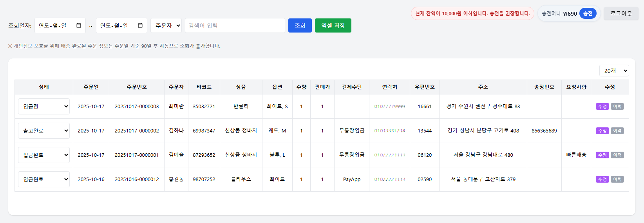
Task: Click 수정 for order 20251017-0000001
Action: click(x=602, y=155)
